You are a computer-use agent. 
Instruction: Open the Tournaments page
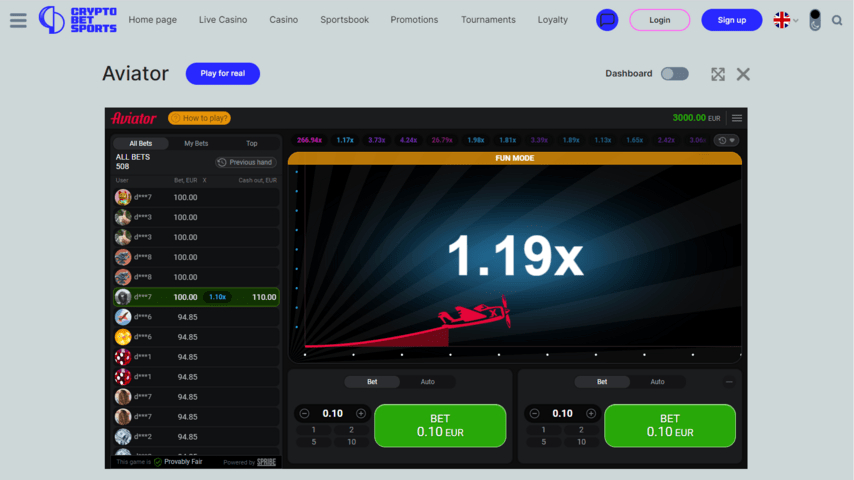coord(488,20)
